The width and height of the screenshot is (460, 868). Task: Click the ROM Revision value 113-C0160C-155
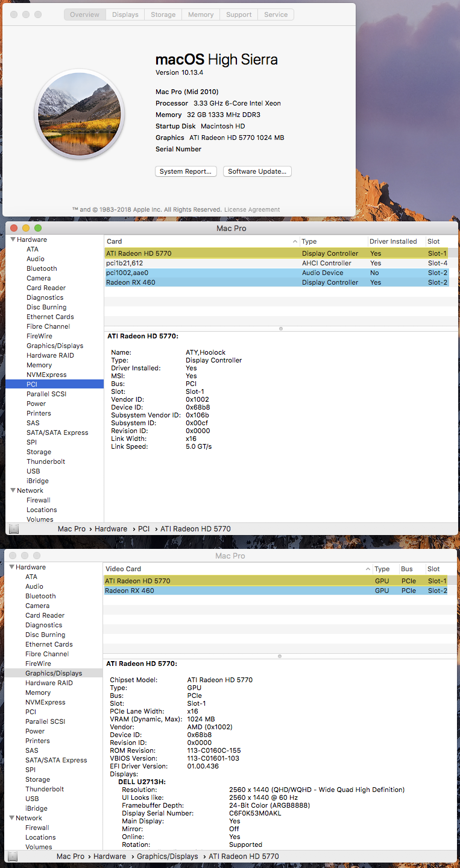click(214, 750)
